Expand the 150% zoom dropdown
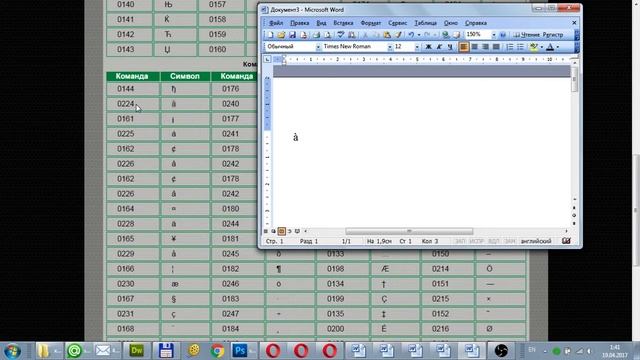This screenshot has height=360, width=640. click(493, 35)
